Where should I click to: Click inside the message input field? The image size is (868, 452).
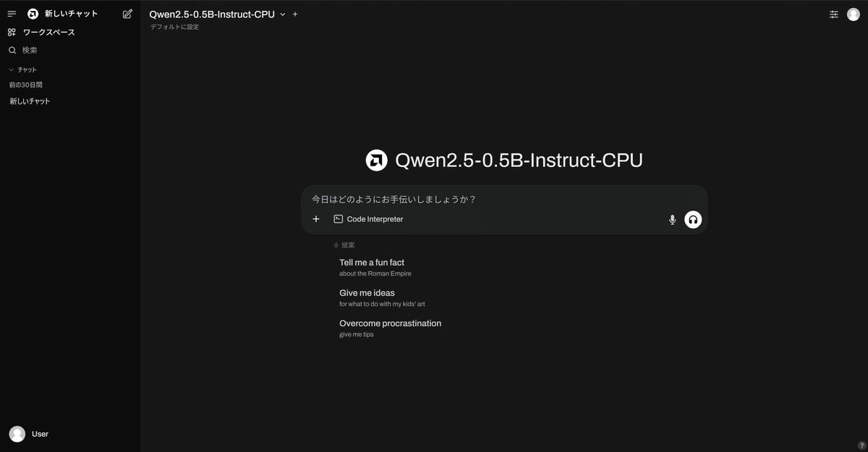click(x=470, y=199)
